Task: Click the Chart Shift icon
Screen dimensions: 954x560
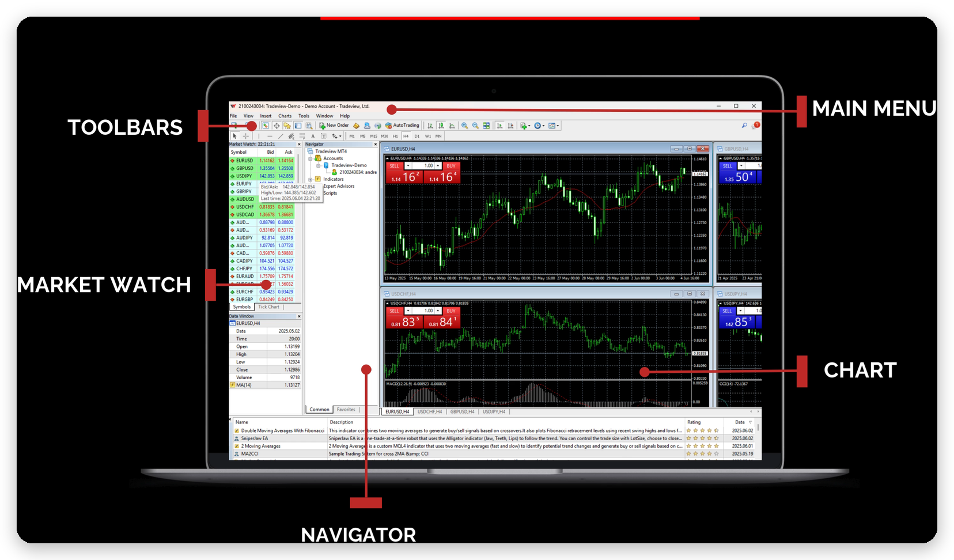Action: pyautogui.click(x=510, y=126)
